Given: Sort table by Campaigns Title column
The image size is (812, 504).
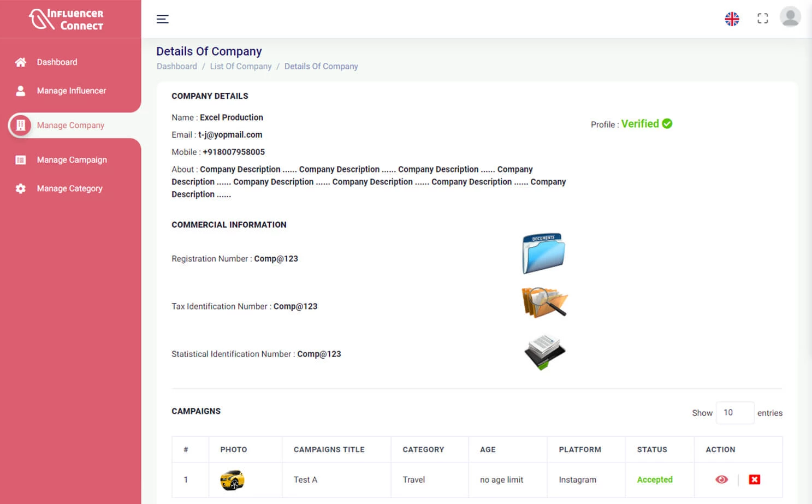Looking at the screenshot, I should coord(329,449).
